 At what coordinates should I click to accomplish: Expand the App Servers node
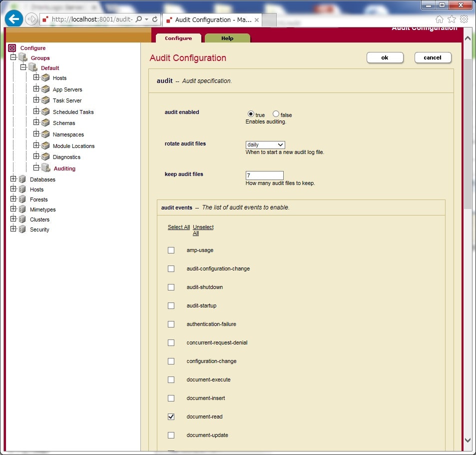click(36, 88)
